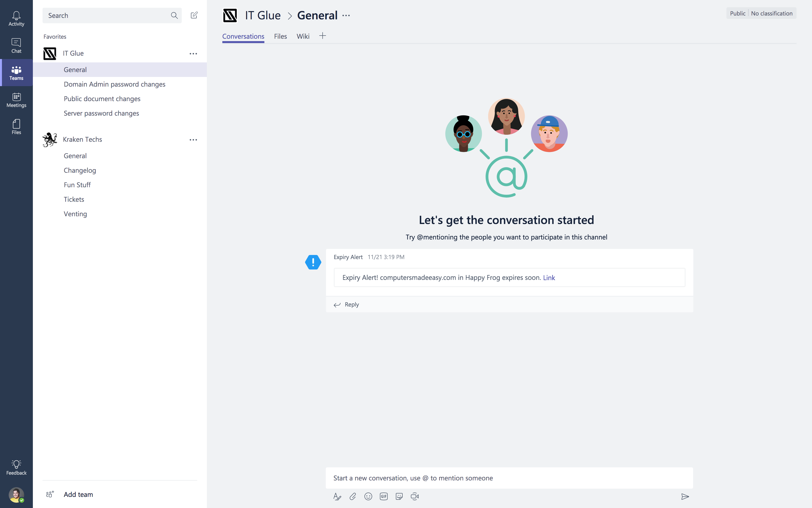Open more options for Kraken Techs team
The image size is (812, 508).
(x=193, y=139)
